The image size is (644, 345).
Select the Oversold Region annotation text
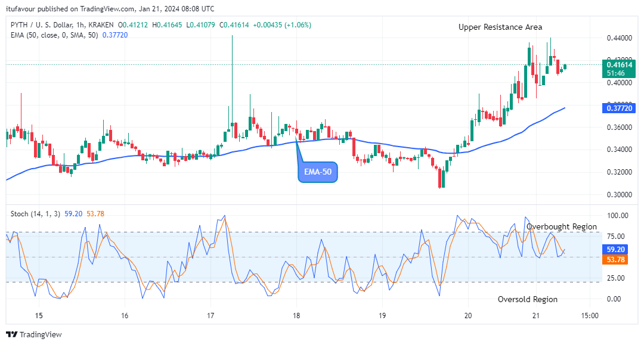point(528,300)
